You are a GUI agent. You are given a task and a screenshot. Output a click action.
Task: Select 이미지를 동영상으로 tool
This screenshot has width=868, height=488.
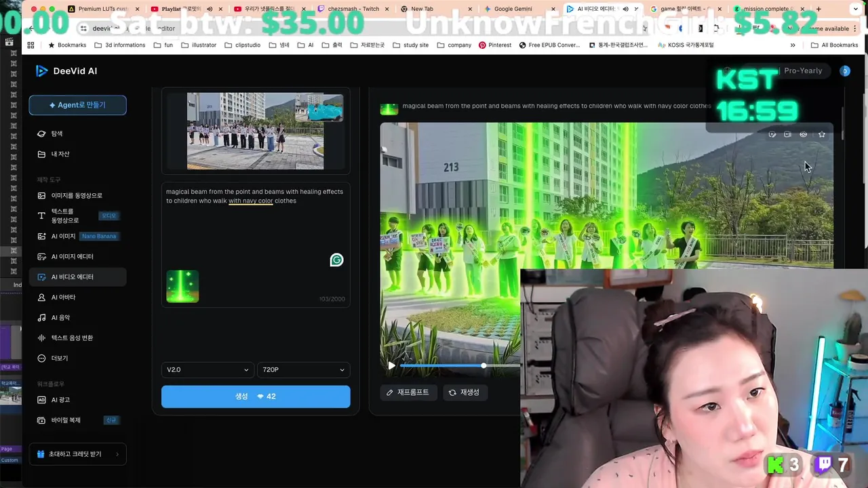click(x=77, y=195)
